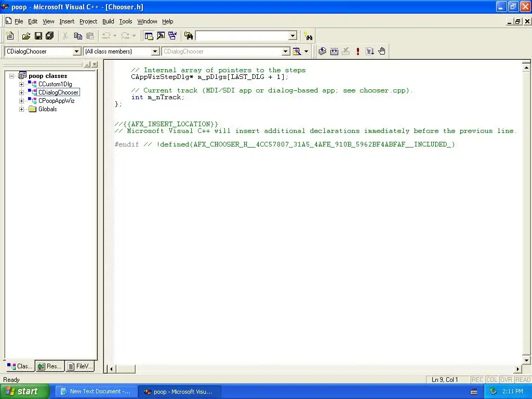Open the Edit menu

pos(33,21)
